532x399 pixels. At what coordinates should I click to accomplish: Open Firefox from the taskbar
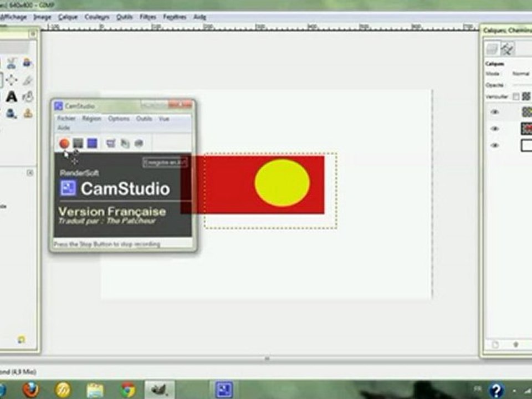click(x=30, y=390)
